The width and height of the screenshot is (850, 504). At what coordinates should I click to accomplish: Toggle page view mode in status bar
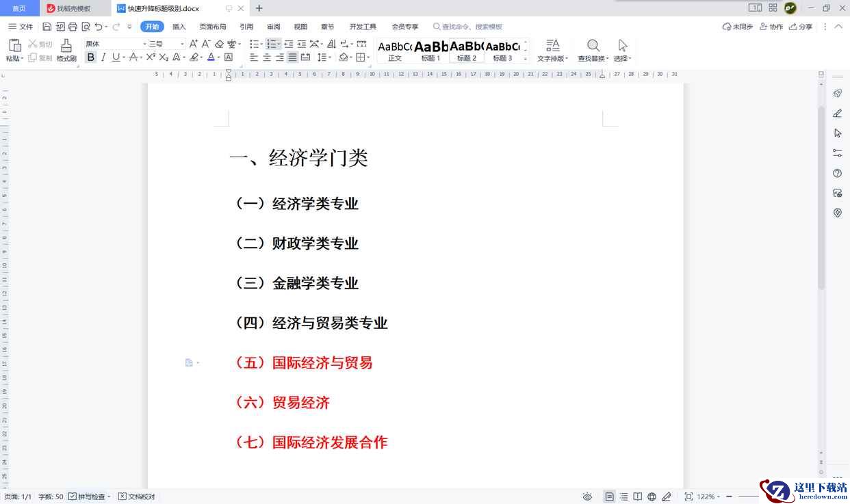609,496
